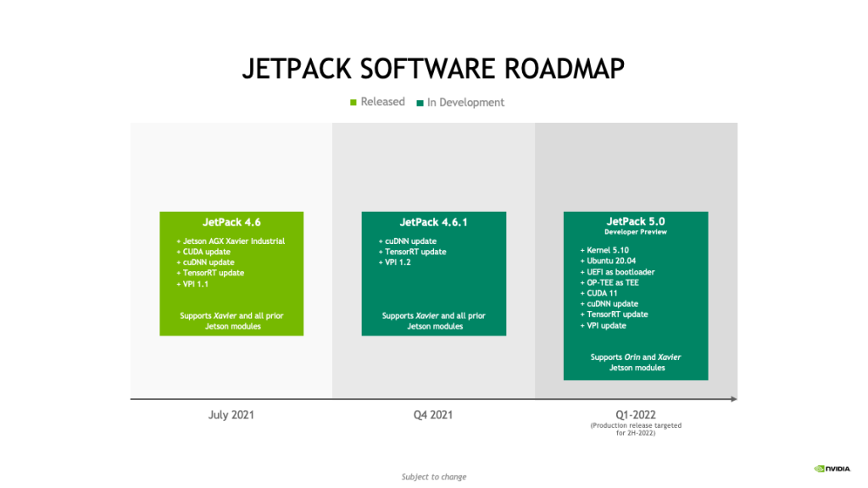Click JetPack 4.6 supports Xavier text

point(231,321)
